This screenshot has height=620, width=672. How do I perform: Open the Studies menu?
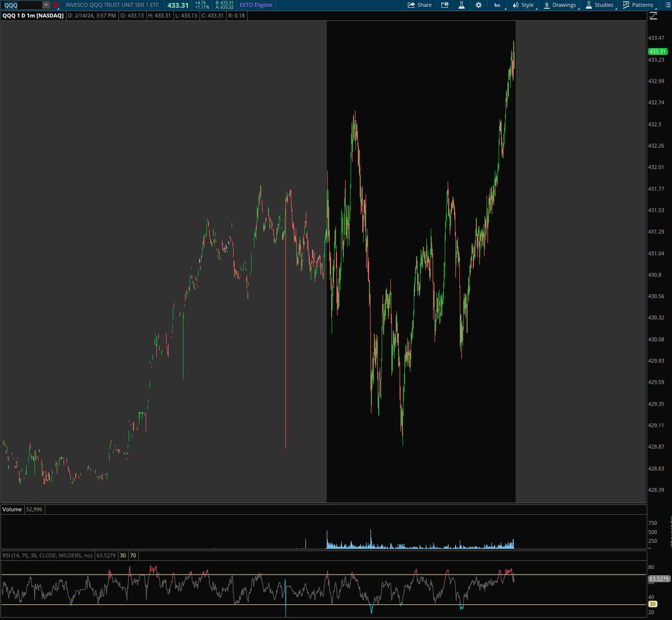pyautogui.click(x=599, y=5)
